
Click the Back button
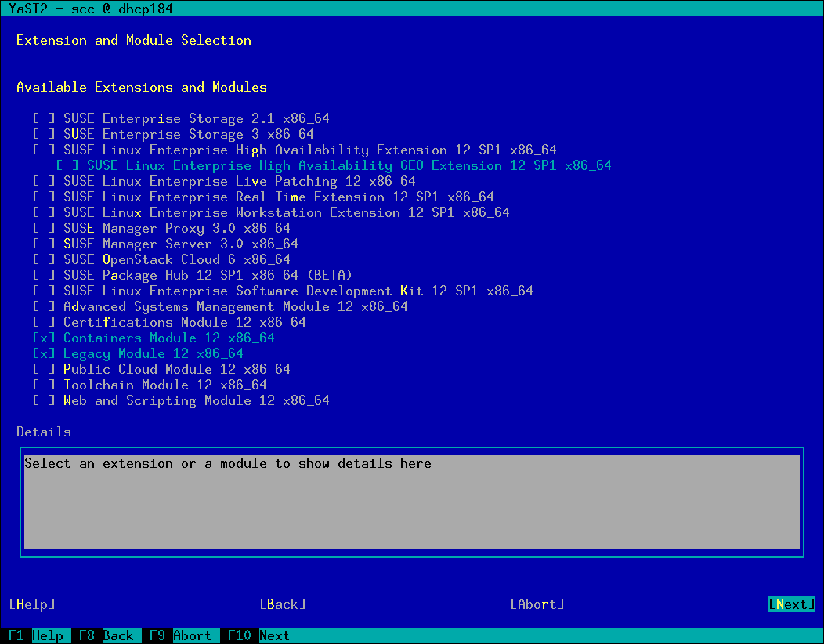[x=283, y=604]
